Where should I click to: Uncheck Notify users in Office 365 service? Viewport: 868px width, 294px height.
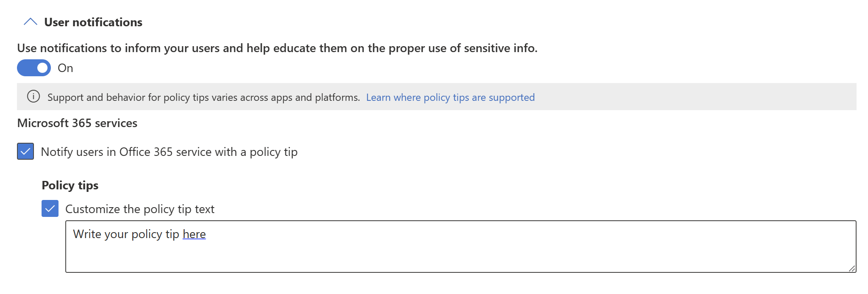point(25,151)
